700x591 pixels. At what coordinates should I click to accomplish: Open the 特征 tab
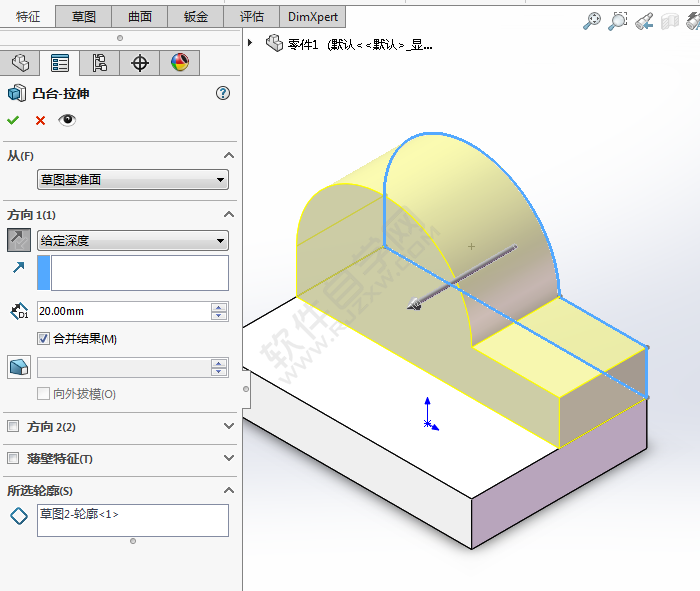[28, 17]
